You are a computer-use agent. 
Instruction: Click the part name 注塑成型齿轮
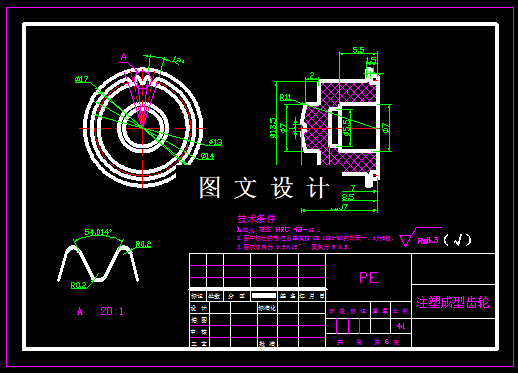tap(453, 302)
